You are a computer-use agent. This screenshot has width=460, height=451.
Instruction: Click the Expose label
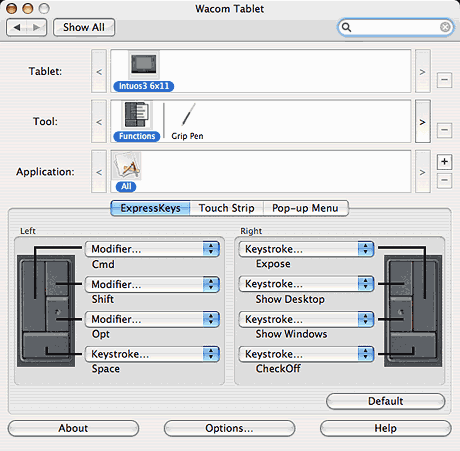click(x=273, y=264)
